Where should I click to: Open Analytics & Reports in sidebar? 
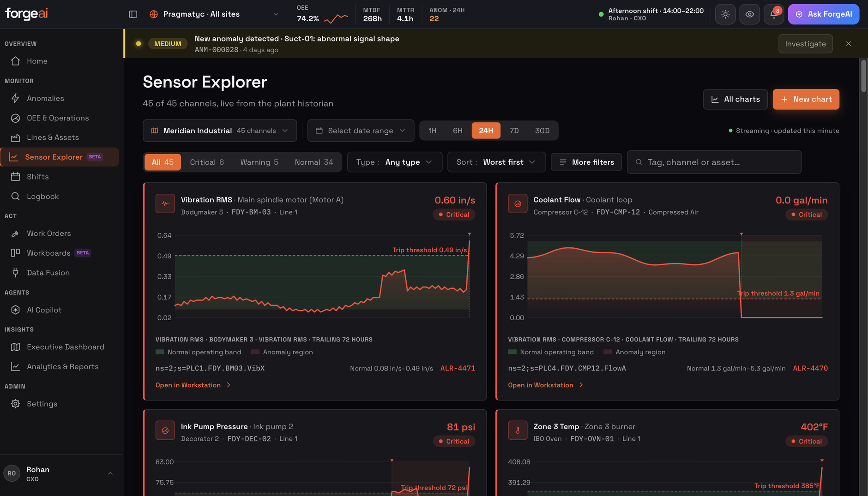(x=60, y=367)
